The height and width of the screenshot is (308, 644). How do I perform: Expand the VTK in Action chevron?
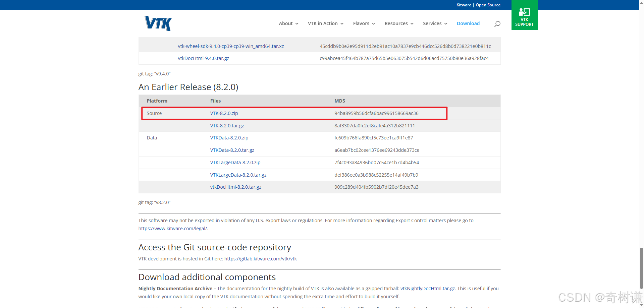click(342, 24)
